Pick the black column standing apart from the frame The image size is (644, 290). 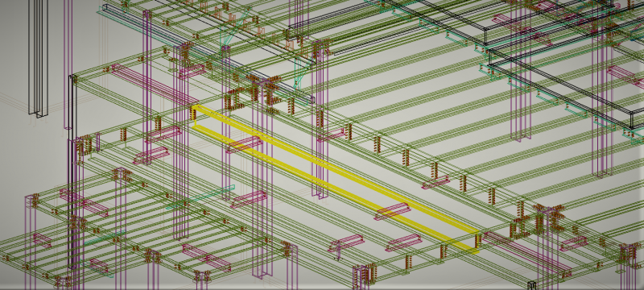click(38, 58)
